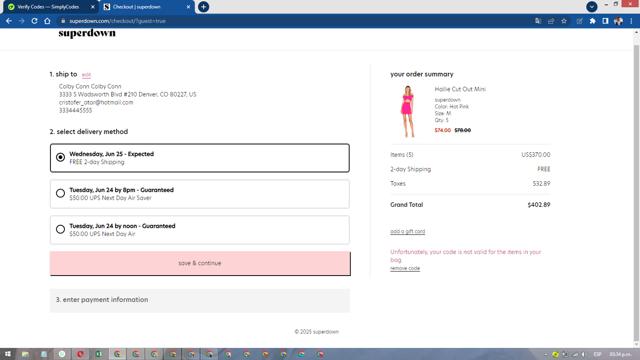640x360 pixels.
Task: Select FREE 2-day Shipping Wednesday delivery
Action: click(x=200, y=158)
